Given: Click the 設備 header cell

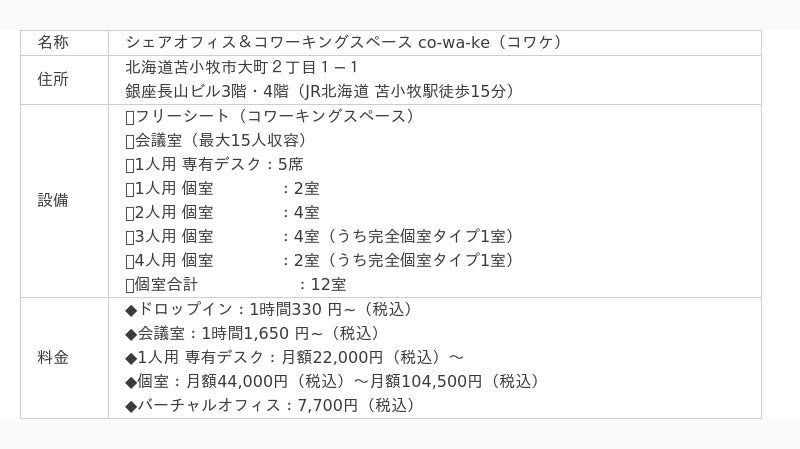Looking at the screenshot, I should pyautogui.click(x=53, y=199).
